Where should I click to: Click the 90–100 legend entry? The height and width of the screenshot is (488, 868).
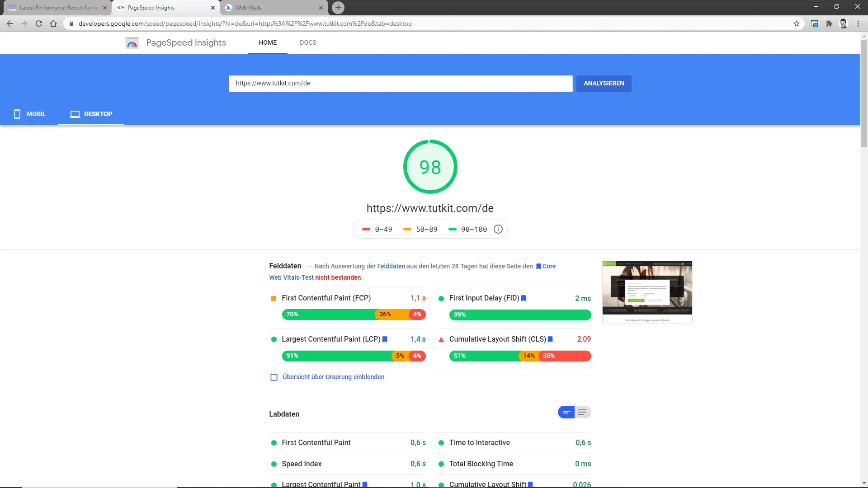pyautogui.click(x=467, y=230)
